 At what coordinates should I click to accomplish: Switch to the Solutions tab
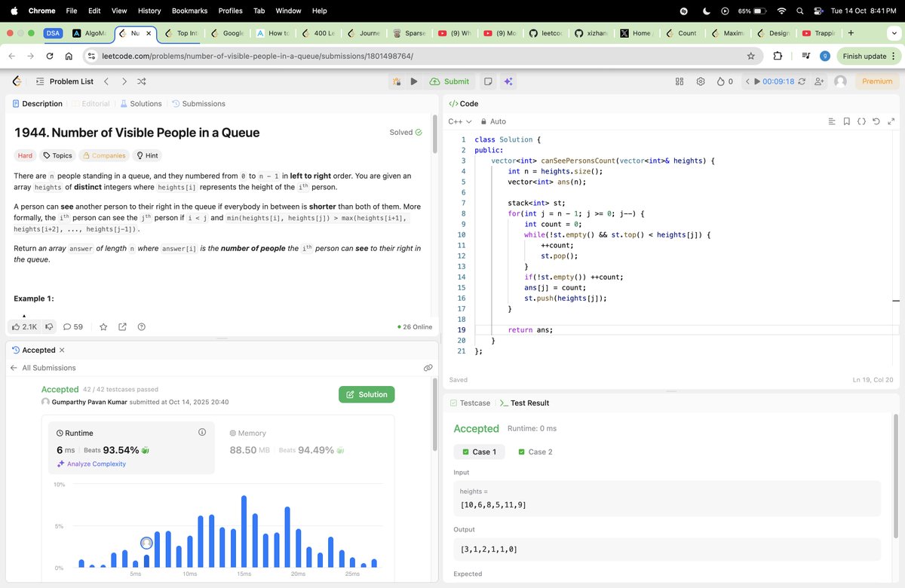point(140,104)
